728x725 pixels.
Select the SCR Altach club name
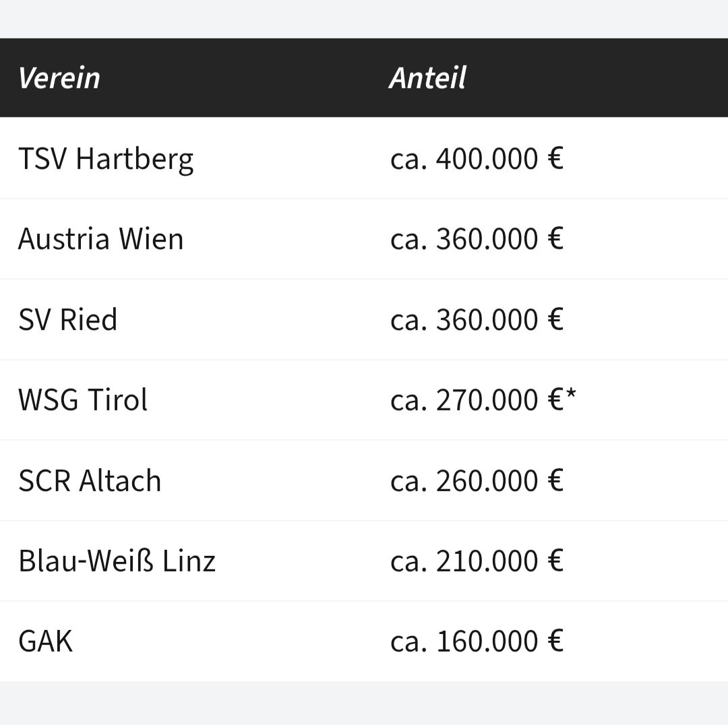pos(90,480)
